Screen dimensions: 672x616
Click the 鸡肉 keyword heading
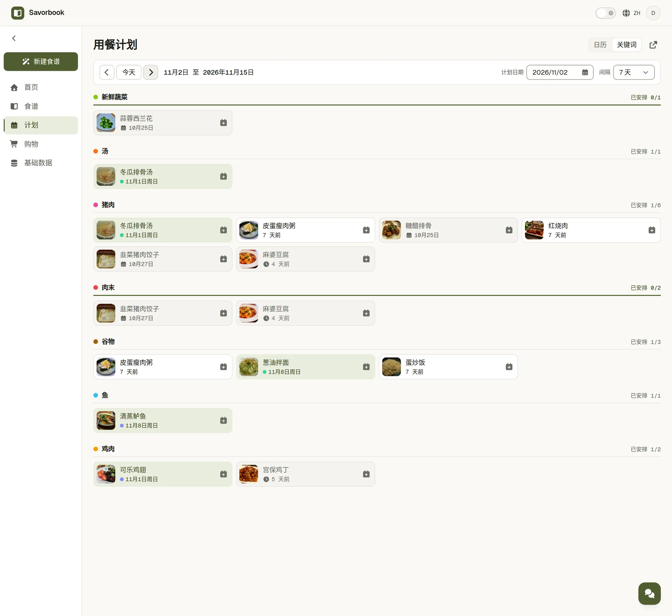tap(108, 449)
